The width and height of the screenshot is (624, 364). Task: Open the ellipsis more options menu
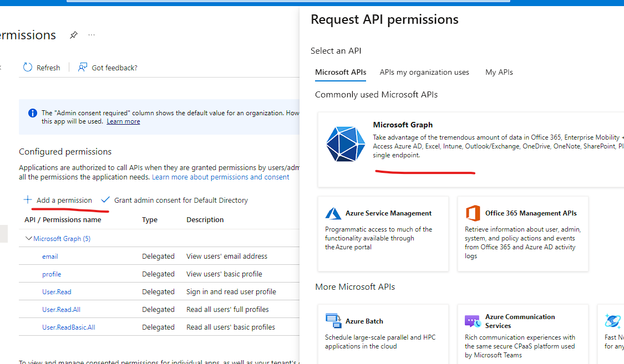(x=92, y=35)
